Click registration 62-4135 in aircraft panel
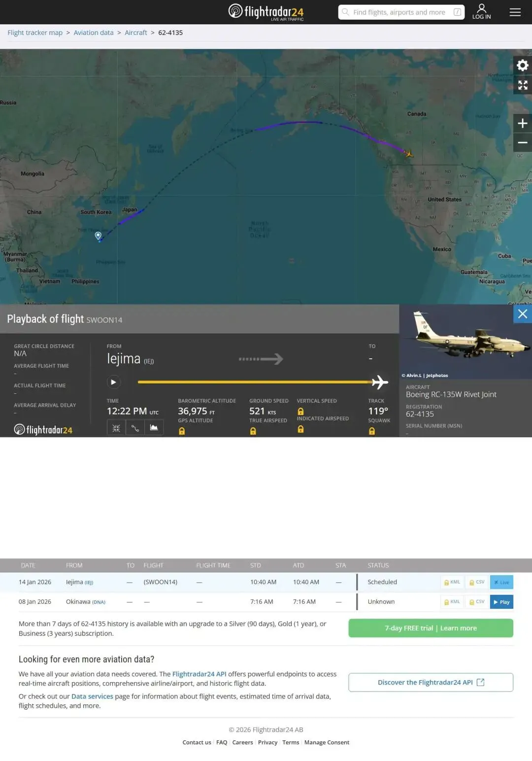Viewport: 532px width, 761px height. pos(420,414)
